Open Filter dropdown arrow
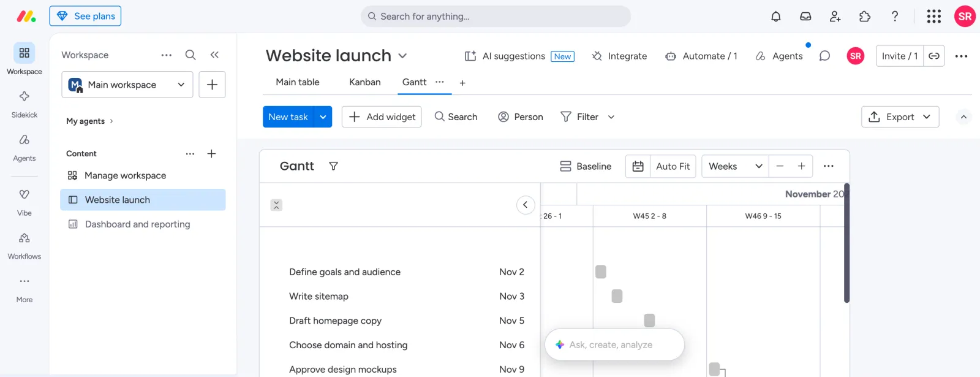980x377 pixels. [x=611, y=117]
